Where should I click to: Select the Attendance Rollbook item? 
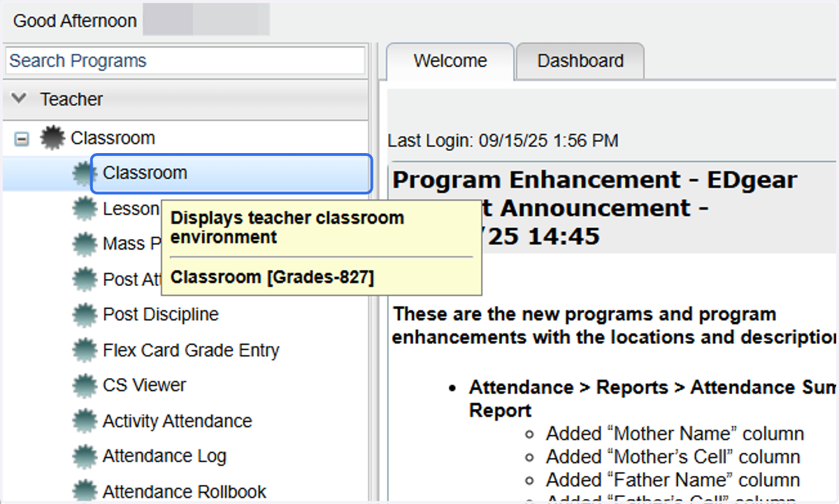185,492
